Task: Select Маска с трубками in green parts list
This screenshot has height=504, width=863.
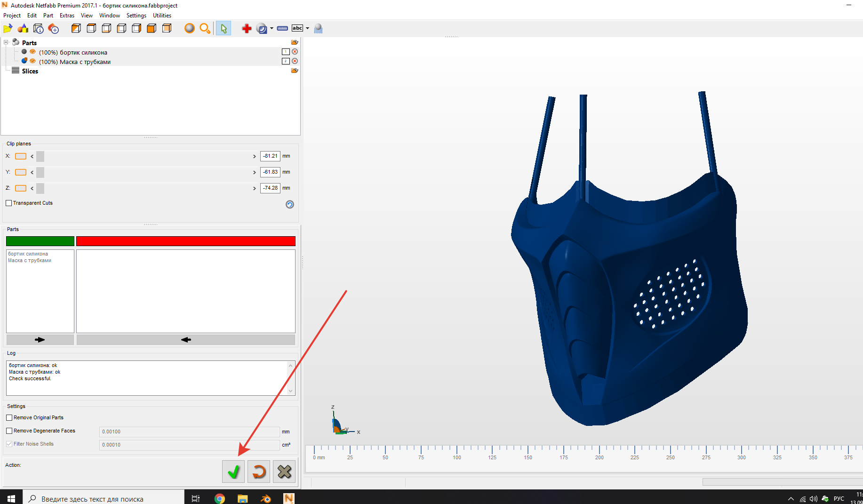Action: click(x=30, y=260)
